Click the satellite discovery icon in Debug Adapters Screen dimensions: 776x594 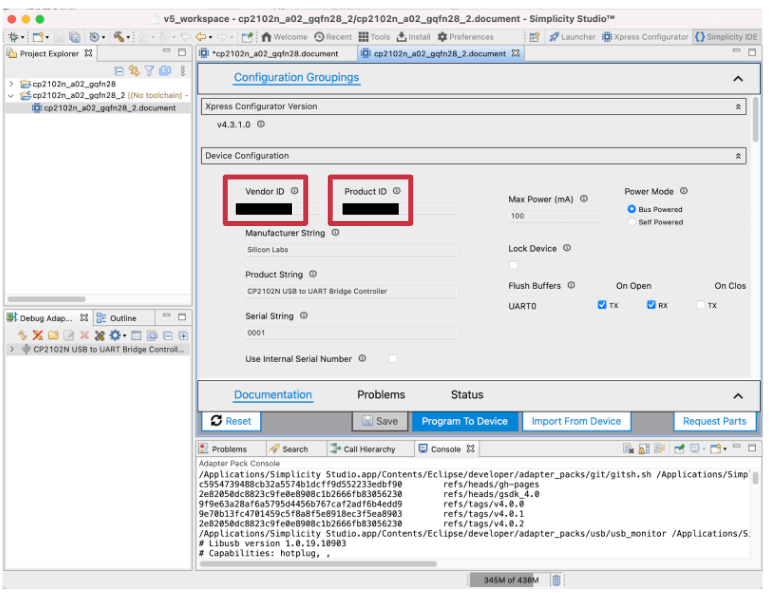click(99, 336)
